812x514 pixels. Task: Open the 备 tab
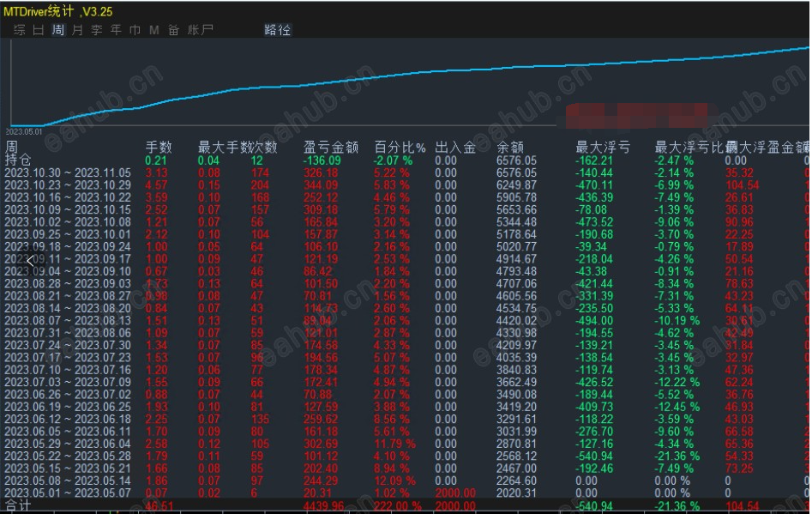pyautogui.click(x=173, y=29)
